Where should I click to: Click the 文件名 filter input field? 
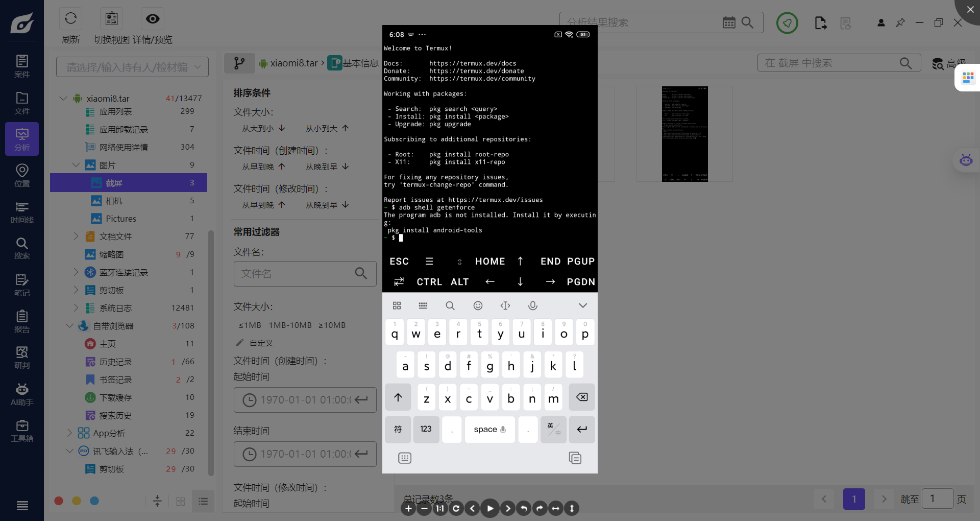click(305, 274)
